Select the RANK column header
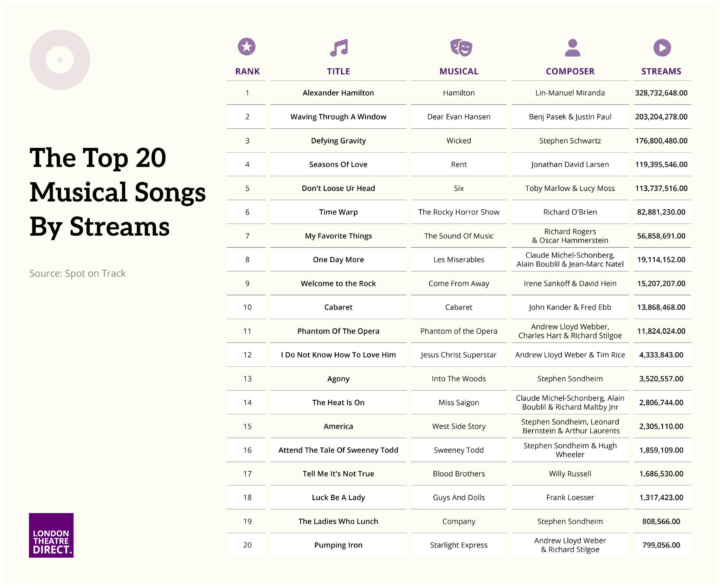 (247, 71)
